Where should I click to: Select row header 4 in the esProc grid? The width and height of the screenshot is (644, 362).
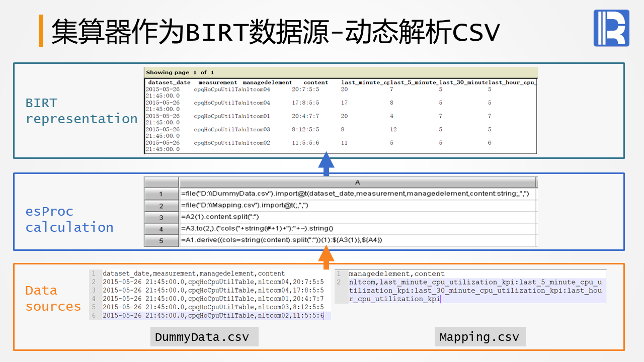161,229
